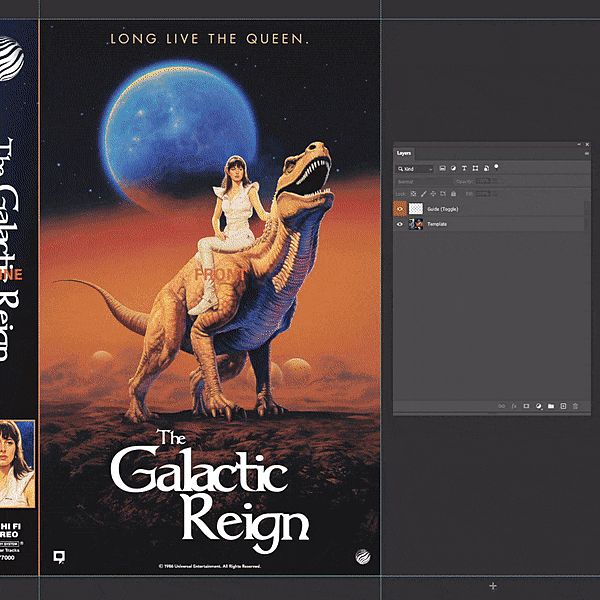Click the red FRONT guide label
The image size is (600, 600).
pos(219,274)
